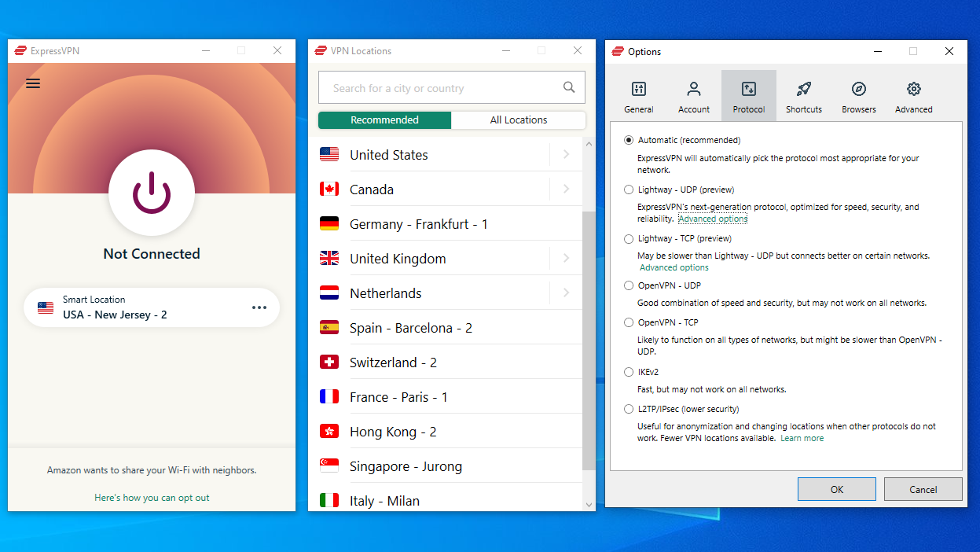980x552 pixels.
Task: Open more options for USA - New Jersey - 2
Action: click(x=259, y=307)
